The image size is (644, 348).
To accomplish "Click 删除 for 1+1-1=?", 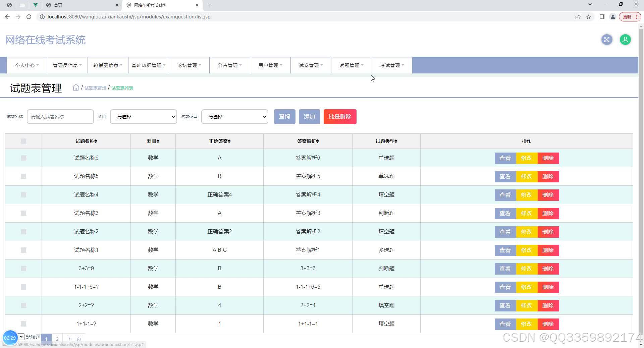I will click(x=548, y=324).
